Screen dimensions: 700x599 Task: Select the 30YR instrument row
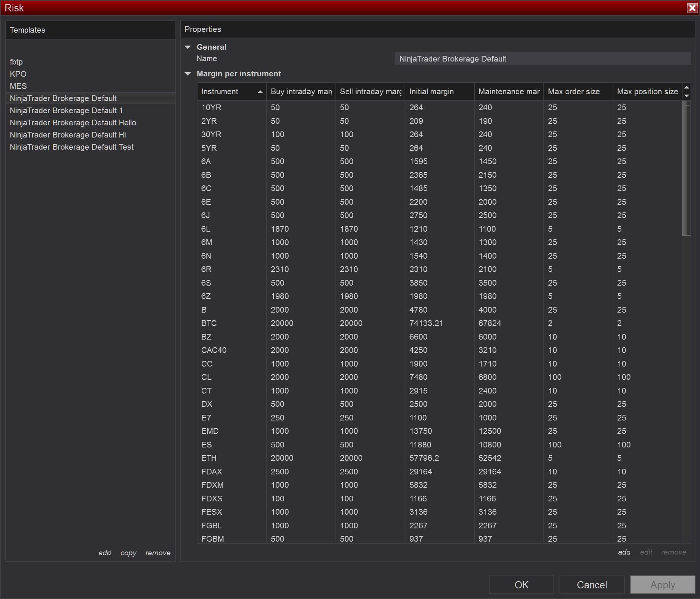click(439, 134)
